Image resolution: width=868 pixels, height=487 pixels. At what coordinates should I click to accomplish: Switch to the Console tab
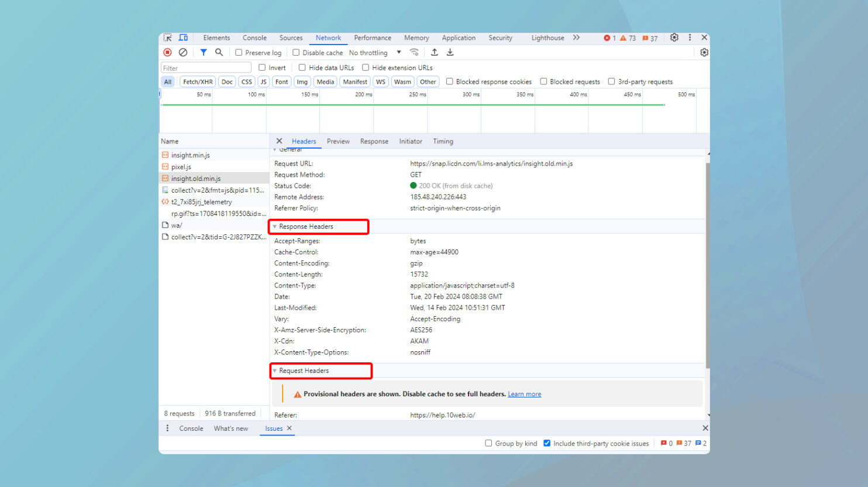tap(254, 38)
